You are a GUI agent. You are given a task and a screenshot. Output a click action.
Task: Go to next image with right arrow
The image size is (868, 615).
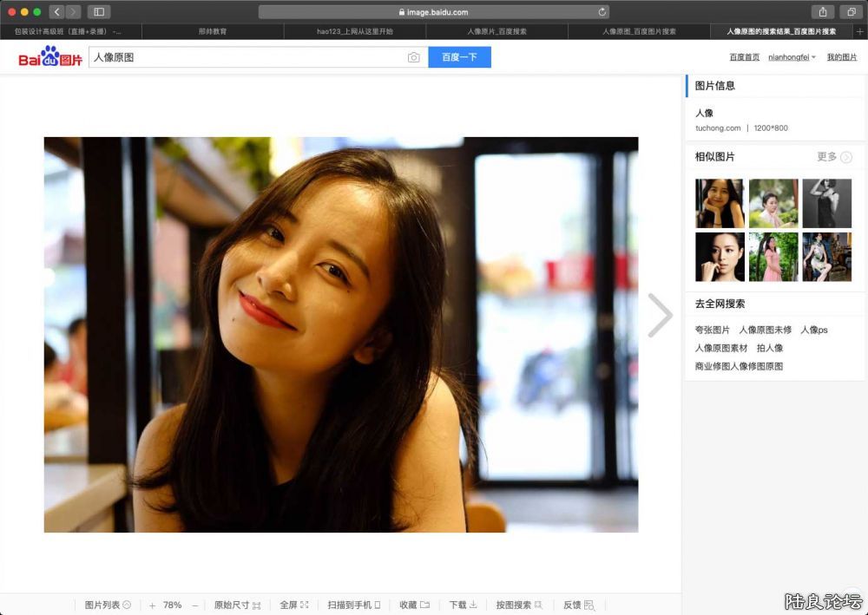click(x=660, y=315)
